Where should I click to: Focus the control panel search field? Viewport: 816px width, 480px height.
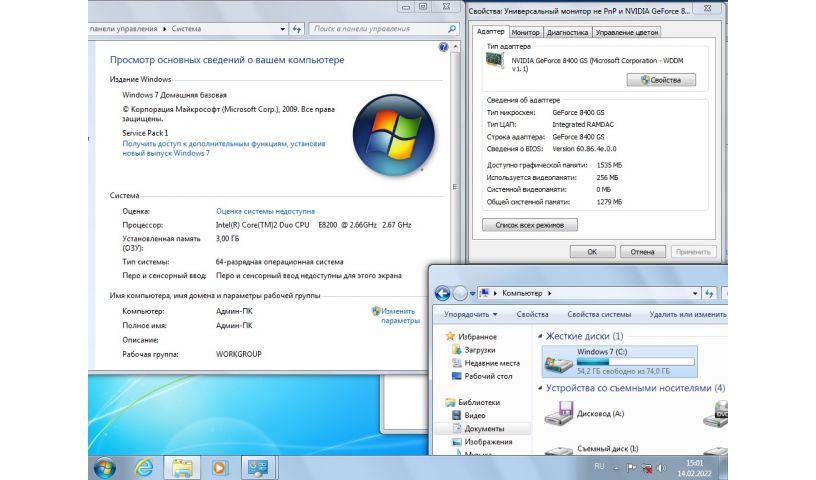pyautogui.click(x=384, y=29)
